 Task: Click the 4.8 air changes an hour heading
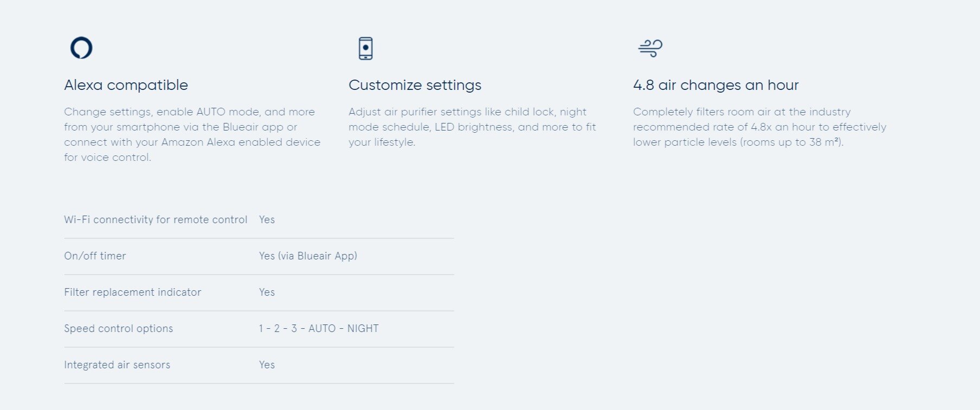coord(716,85)
